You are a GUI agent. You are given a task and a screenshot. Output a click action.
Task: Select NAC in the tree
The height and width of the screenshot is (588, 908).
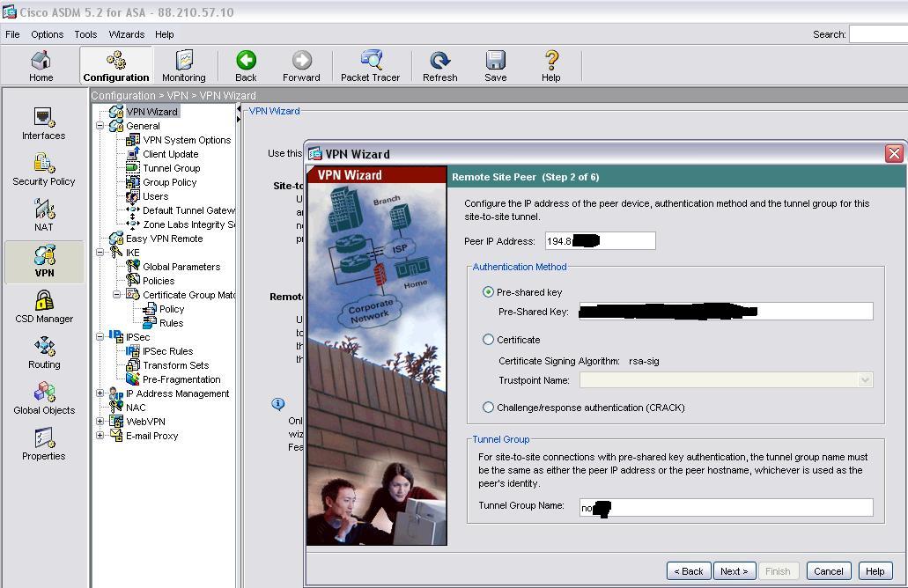click(x=136, y=408)
